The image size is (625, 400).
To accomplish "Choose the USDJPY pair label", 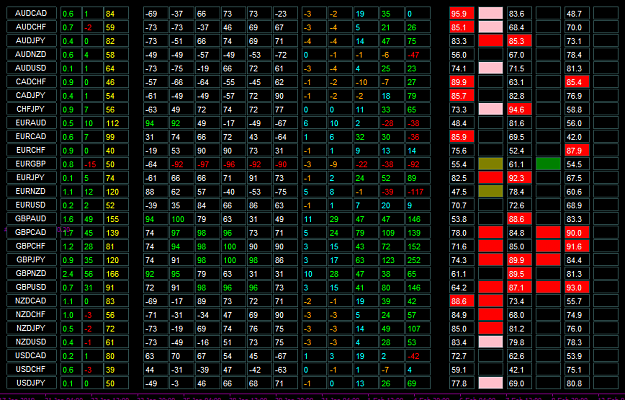I will (31, 383).
